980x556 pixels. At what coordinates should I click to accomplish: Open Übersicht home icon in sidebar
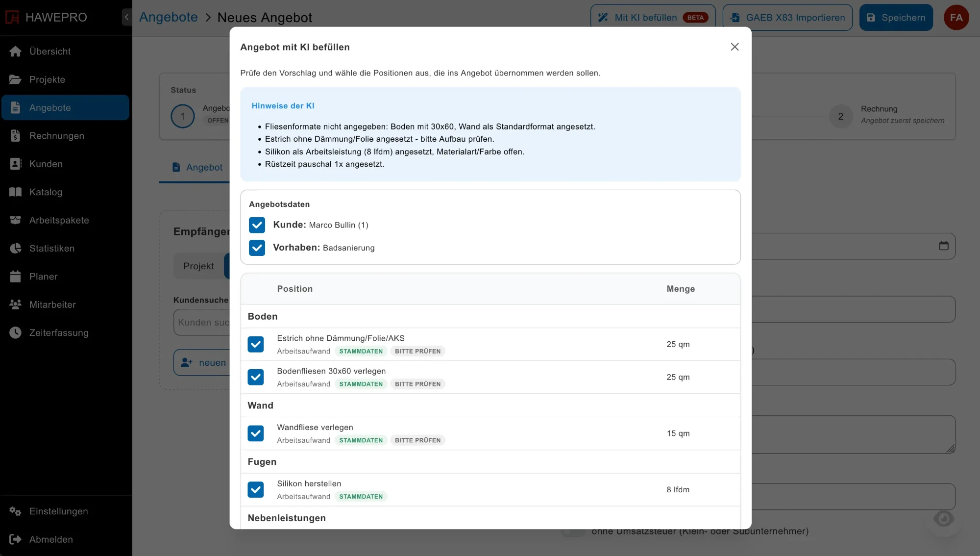(x=16, y=51)
